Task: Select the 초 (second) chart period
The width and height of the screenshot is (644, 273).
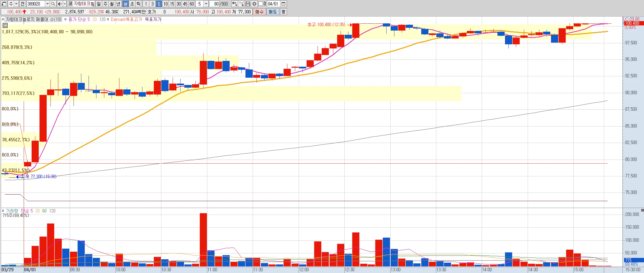Action: click(132, 4)
